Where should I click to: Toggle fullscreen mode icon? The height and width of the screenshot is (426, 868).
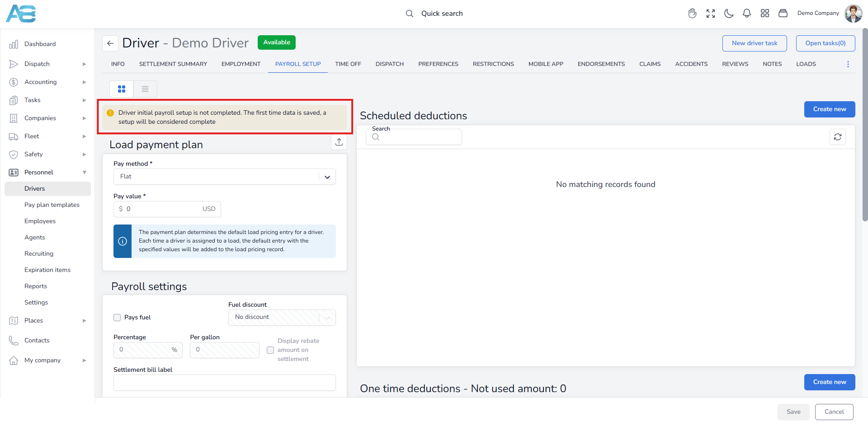711,14
